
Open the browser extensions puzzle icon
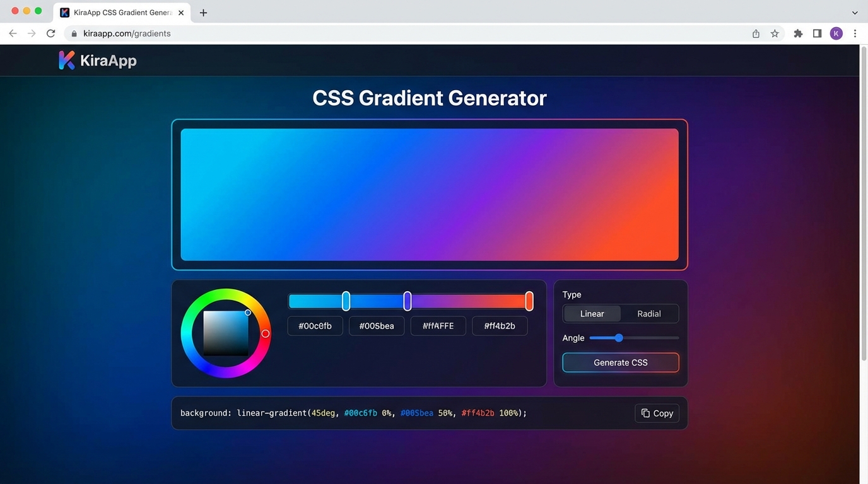coord(797,33)
